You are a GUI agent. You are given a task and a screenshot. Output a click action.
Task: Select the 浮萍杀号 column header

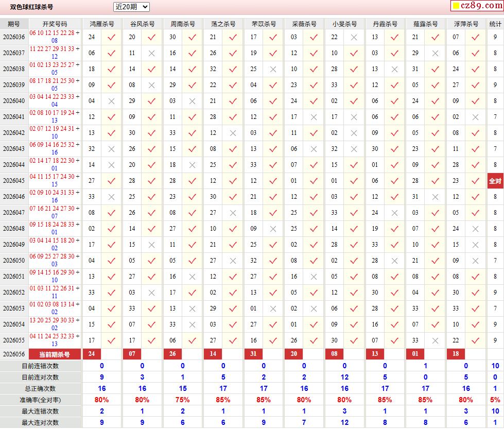coord(466,24)
